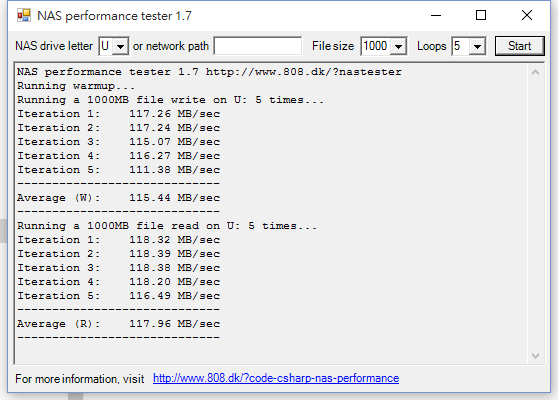Click the Loops value 5 field
Screen dimensions: 558x400
tap(460, 46)
